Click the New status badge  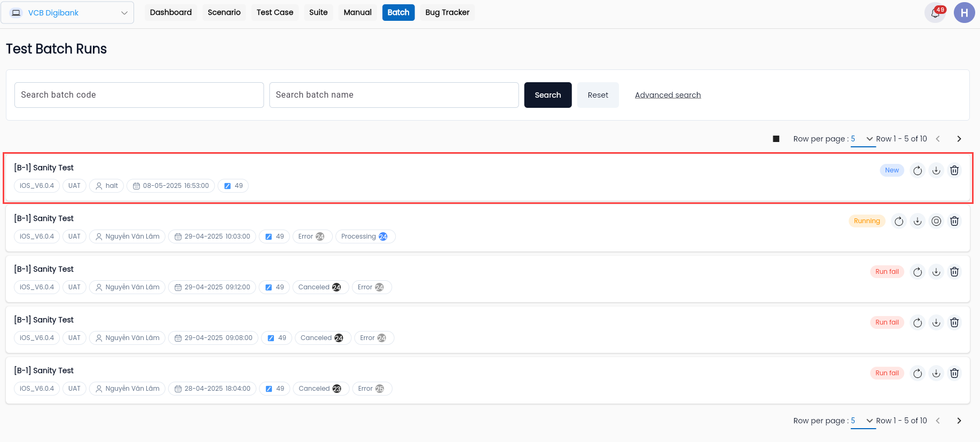(892, 170)
